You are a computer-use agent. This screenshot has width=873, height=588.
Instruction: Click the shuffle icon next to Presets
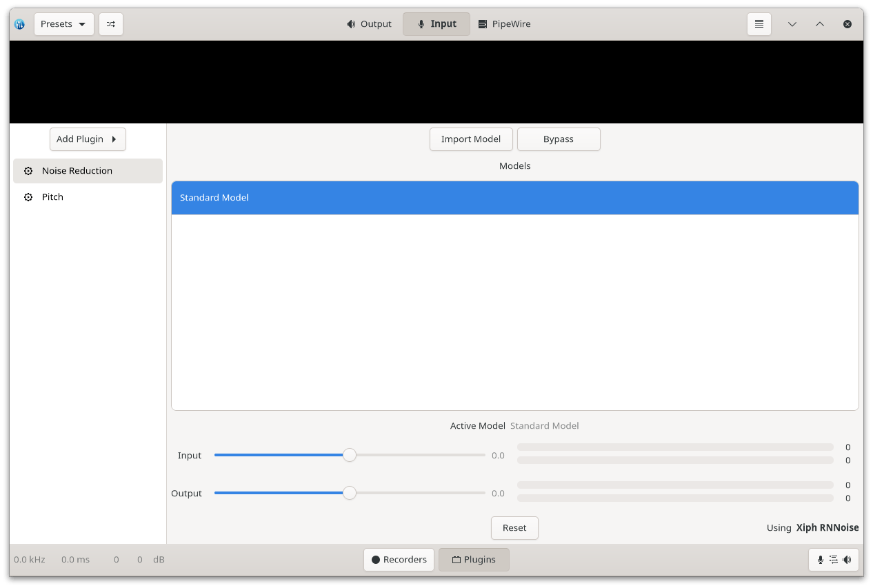point(110,24)
